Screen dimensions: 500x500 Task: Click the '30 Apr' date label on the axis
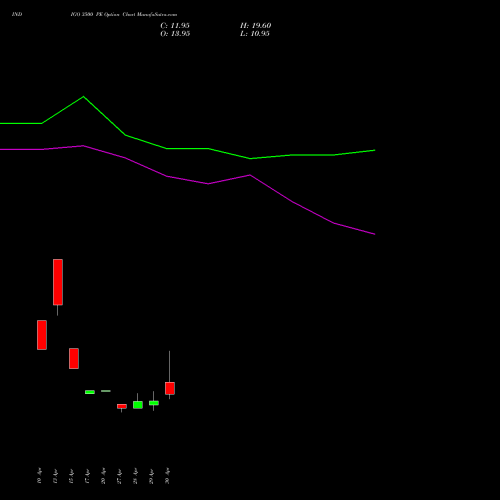(x=167, y=476)
